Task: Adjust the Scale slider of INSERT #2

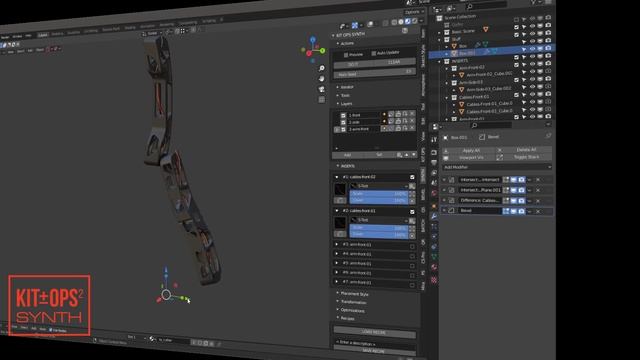Action: click(x=379, y=228)
